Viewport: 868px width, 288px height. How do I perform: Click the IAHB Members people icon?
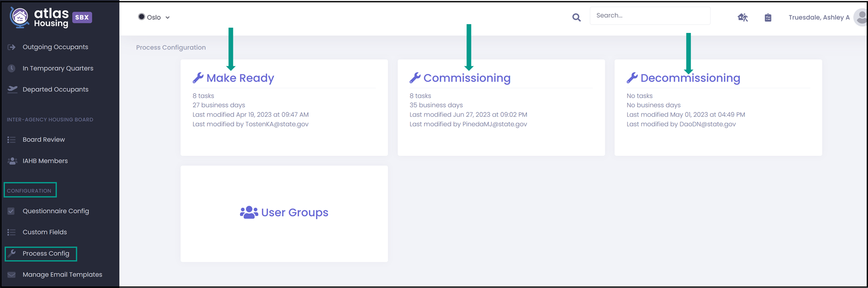point(12,161)
